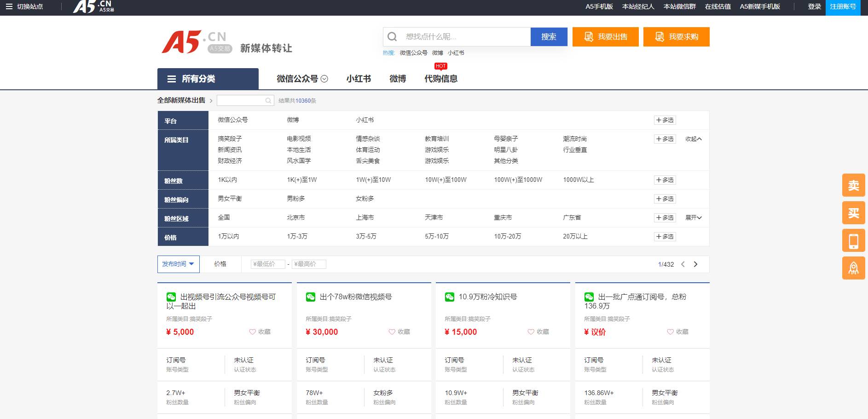This screenshot has width=868, height=419.
Task: Click the rocket back-to-top icon
Action: click(x=854, y=268)
